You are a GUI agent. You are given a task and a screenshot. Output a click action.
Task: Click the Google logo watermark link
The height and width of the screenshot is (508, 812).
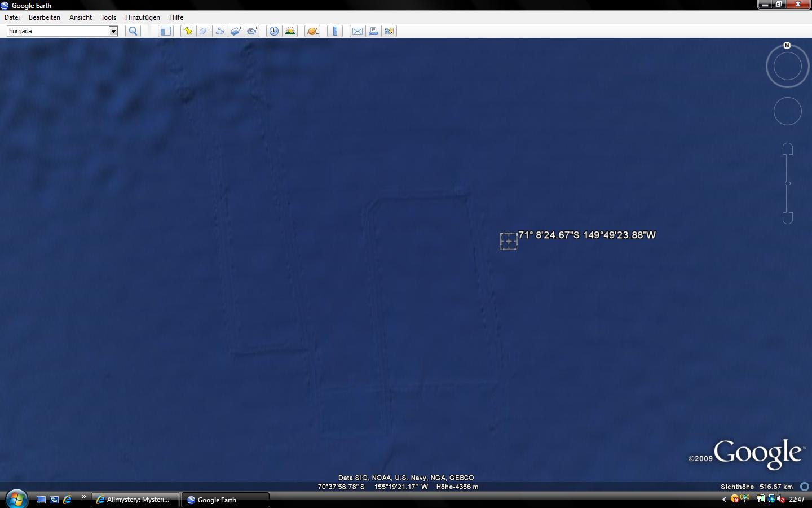758,454
